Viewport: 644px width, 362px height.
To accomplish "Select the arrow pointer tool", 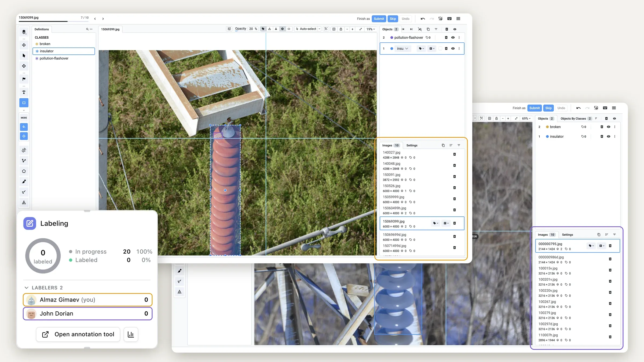I will tap(24, 56).
